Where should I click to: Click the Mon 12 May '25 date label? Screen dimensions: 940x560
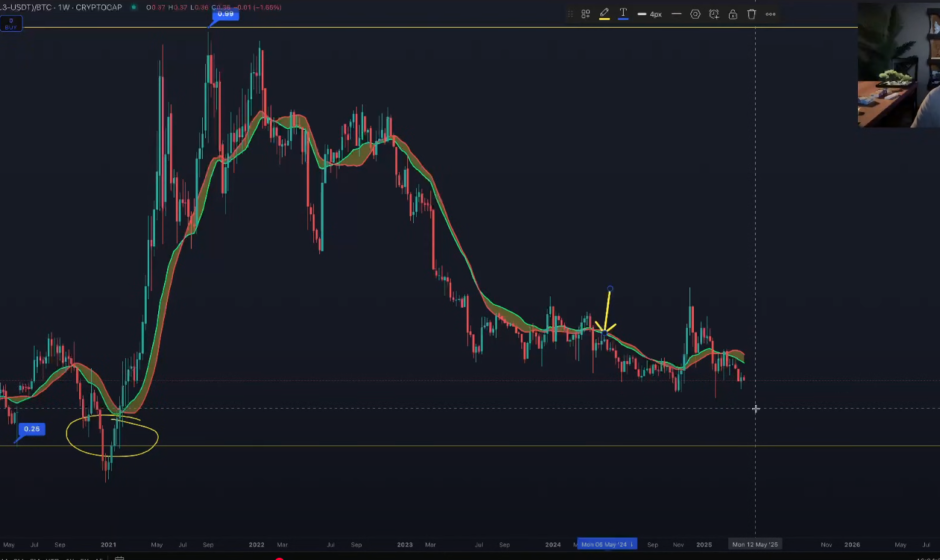click(x=755, y=545)
